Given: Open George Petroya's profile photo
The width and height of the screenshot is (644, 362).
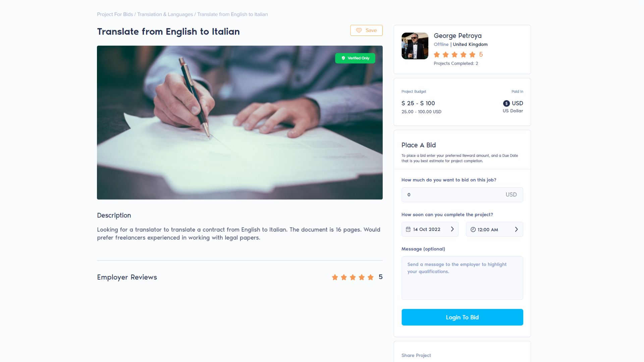Looking at the screenshot, I should pos(415,46).
